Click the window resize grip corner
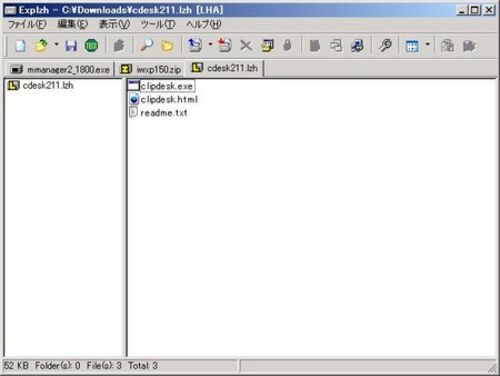This screenshot has height=376, width=500. (x=492, y=368)
